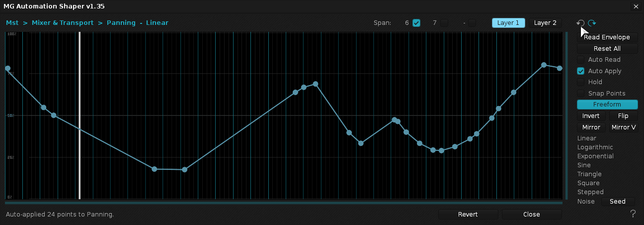The width and height of the screenshot is (644, 225).
Task: Click the vertical bar right of the graph
Action: [566, 116]
